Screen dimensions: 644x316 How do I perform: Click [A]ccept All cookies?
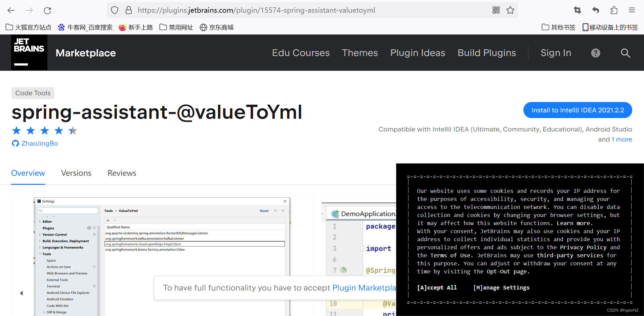click(437, 287)
